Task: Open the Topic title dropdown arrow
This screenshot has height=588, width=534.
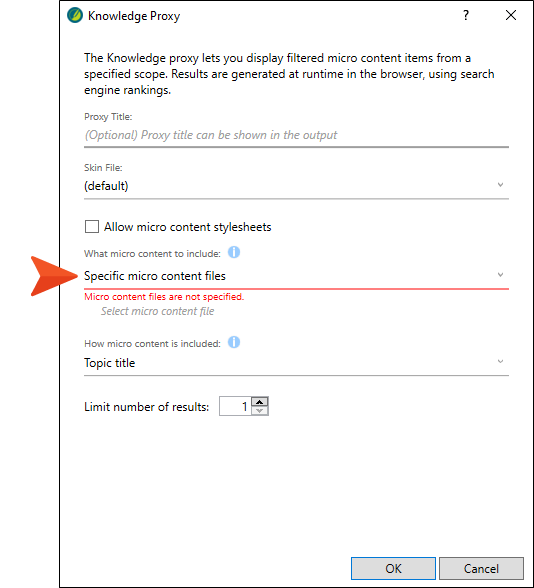Action: click(500, 362)
